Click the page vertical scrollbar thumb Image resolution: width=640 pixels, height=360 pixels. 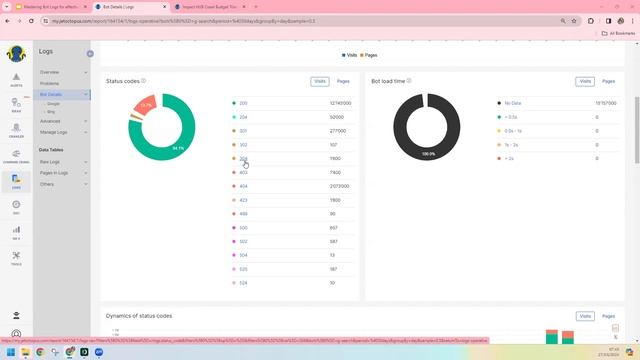coord(637,131)
